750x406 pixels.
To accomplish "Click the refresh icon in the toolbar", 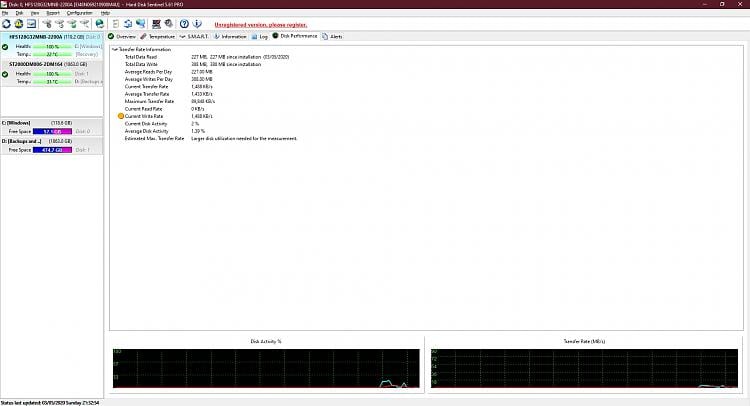I will tap(6, 22).
